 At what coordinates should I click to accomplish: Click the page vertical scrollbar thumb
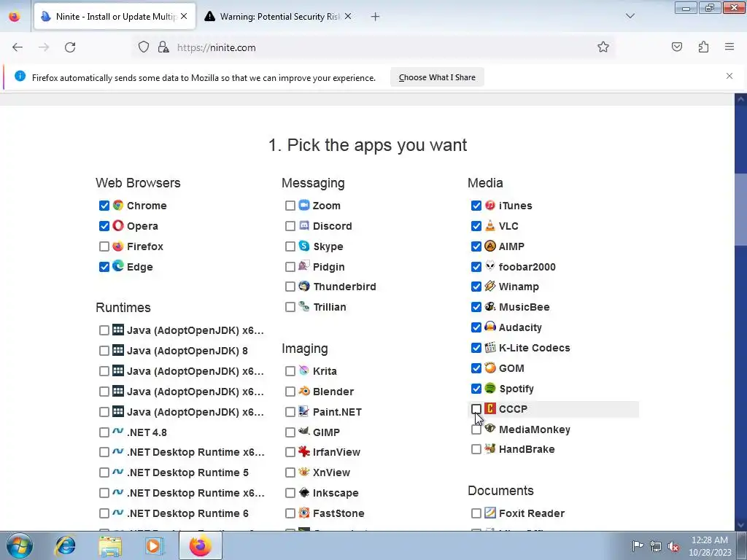[740, 209]
